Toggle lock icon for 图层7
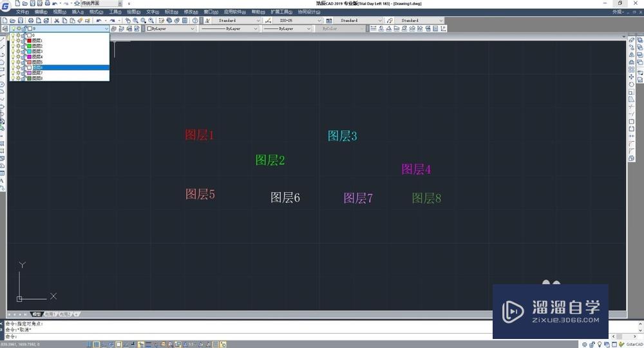 tap(23, 73)
